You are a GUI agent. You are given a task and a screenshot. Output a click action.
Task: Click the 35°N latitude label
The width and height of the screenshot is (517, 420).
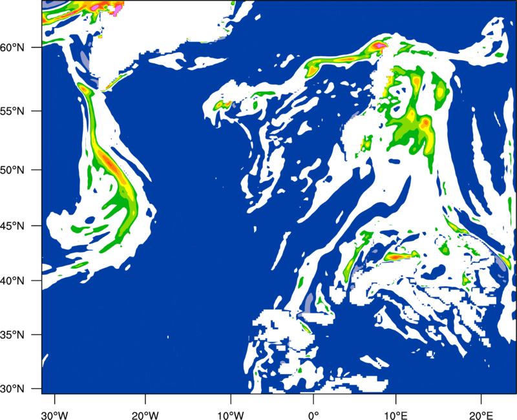pyautogui.click(x=12, y=335)
